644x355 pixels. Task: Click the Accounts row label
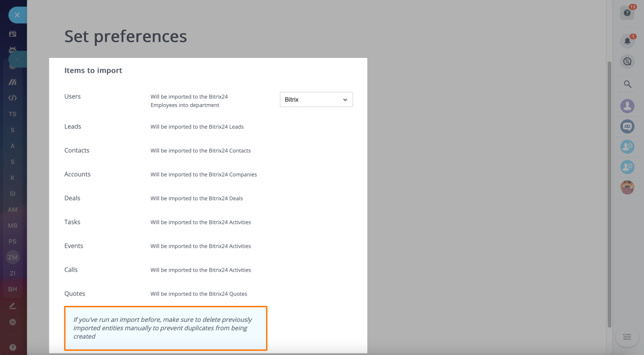pyautogui.click(x=77, y=174)
